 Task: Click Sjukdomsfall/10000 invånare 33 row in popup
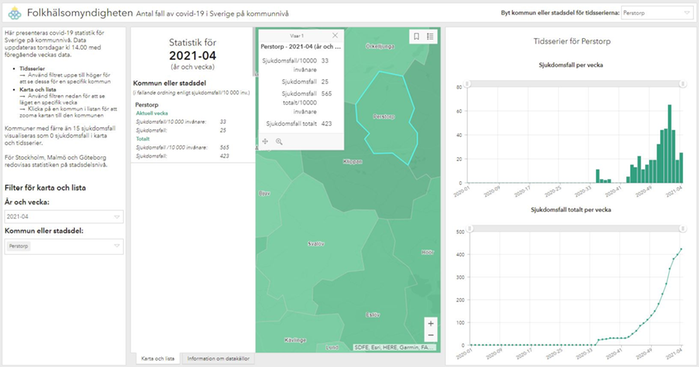tap(295, 65)
